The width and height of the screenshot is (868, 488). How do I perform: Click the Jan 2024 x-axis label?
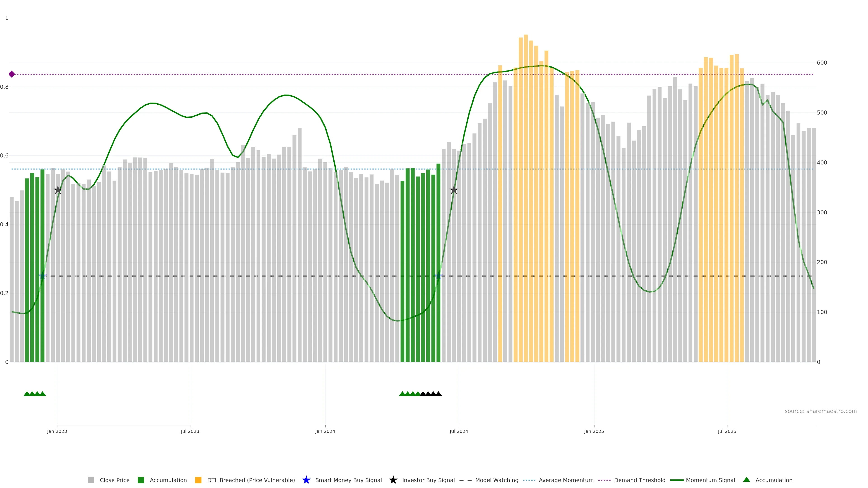(325, 432)
